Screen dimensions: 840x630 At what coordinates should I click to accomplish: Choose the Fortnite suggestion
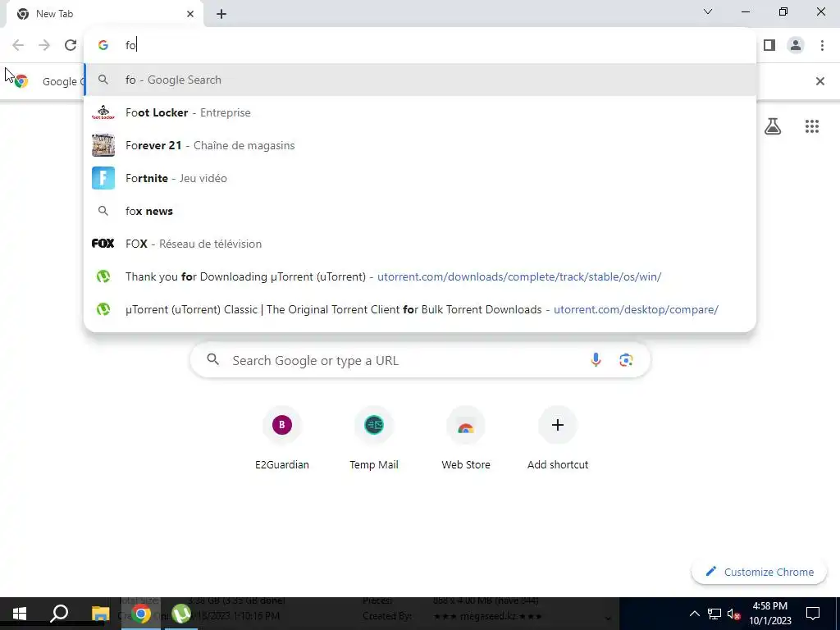pyautogui.click(x=420, y=178)
